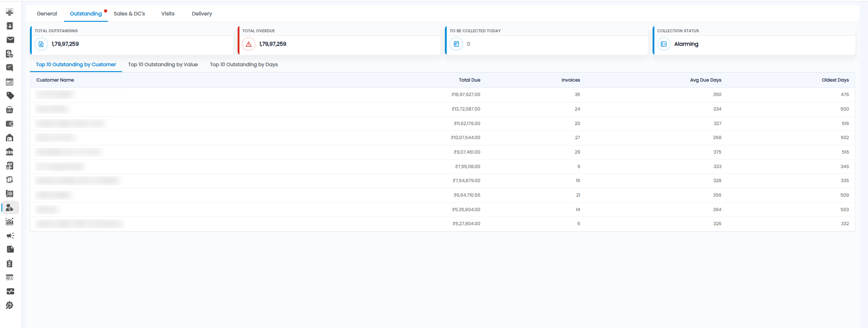This screenshot has width=868, height=328.
Task: Open the wallet icon in sidebar
Action: [10, 124]
